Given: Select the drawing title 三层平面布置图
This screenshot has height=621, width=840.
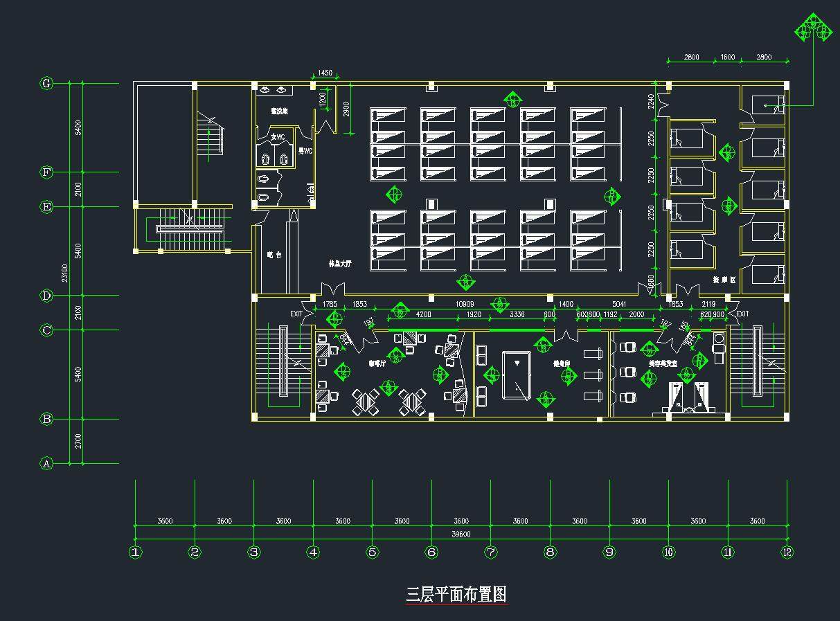Looking at the screenshot, I should point(456,595).
